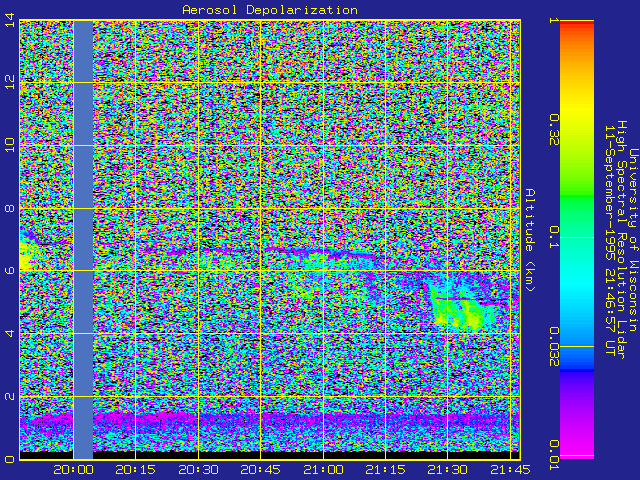Click the '11-September-1995 21:46:57 UT' timestamp

609,240
